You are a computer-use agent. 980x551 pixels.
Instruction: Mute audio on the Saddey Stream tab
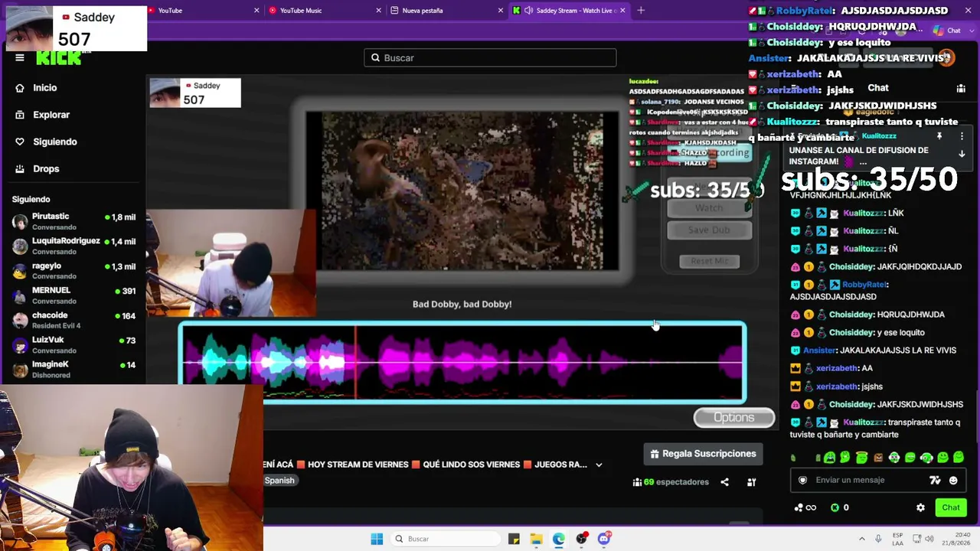[x=528, y=11]
